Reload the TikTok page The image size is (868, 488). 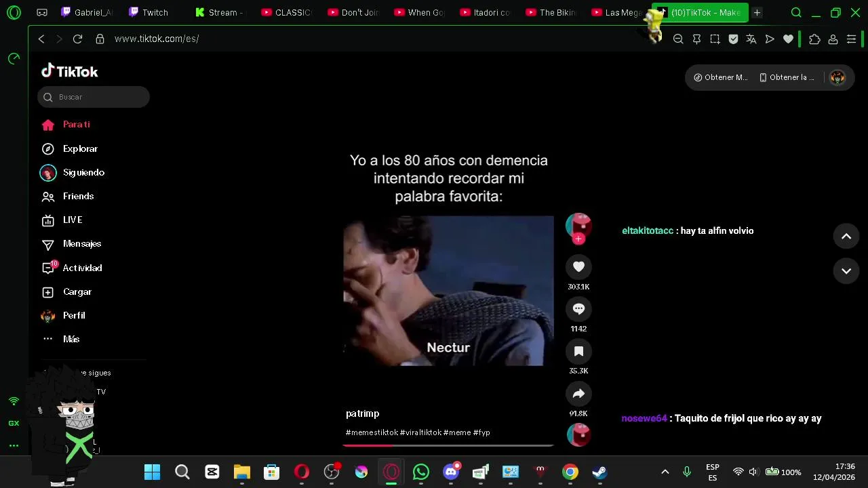(x=77, y=39)
